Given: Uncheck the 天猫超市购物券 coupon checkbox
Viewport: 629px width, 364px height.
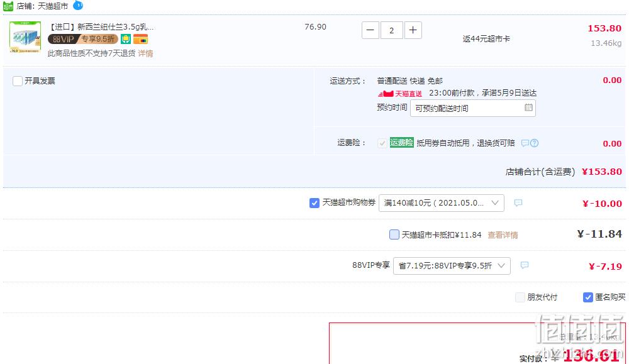Looking at the screenshot, I should [x=314, y=203].
